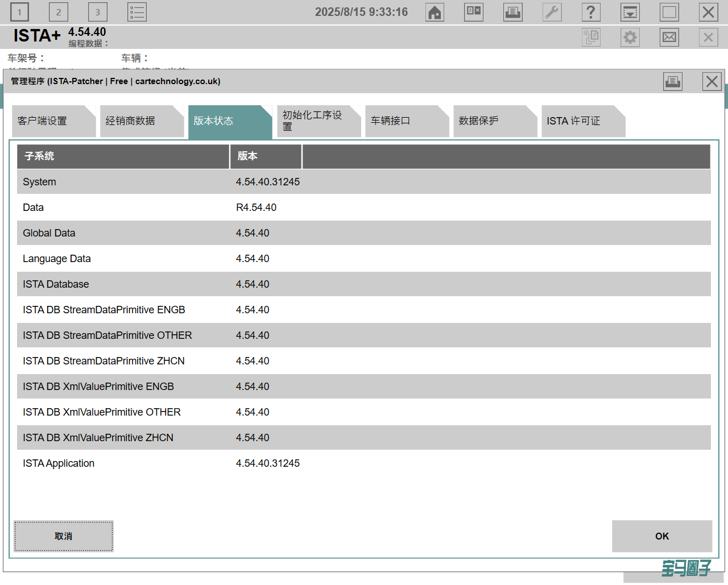728x585 pixels.
Task: Open the help question mark icon
Action: click(x=591, y=13)
